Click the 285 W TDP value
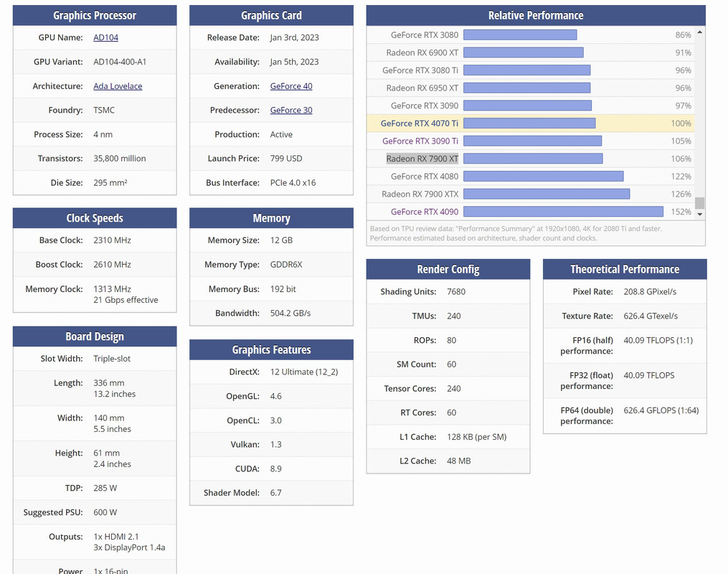 pyautogui.click(x=105, y=488)
